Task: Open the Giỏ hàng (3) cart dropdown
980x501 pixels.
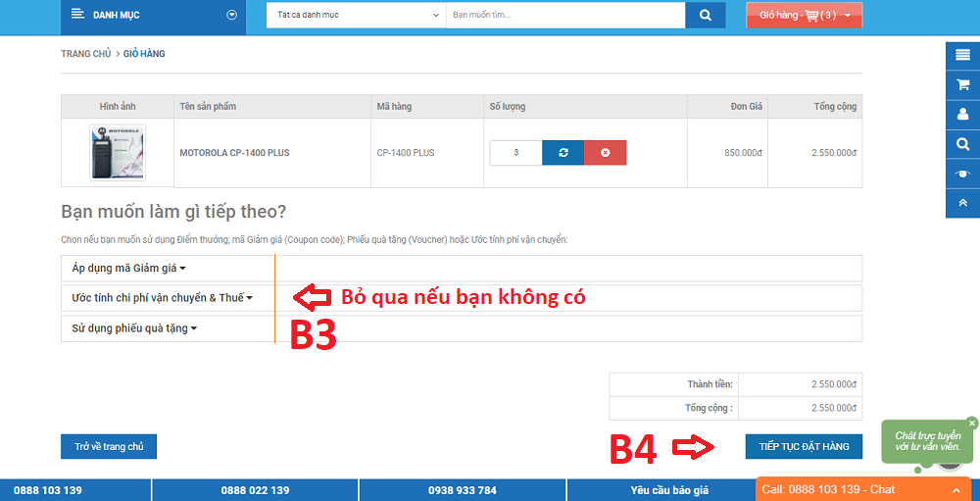Action: (x=804, y=15)
